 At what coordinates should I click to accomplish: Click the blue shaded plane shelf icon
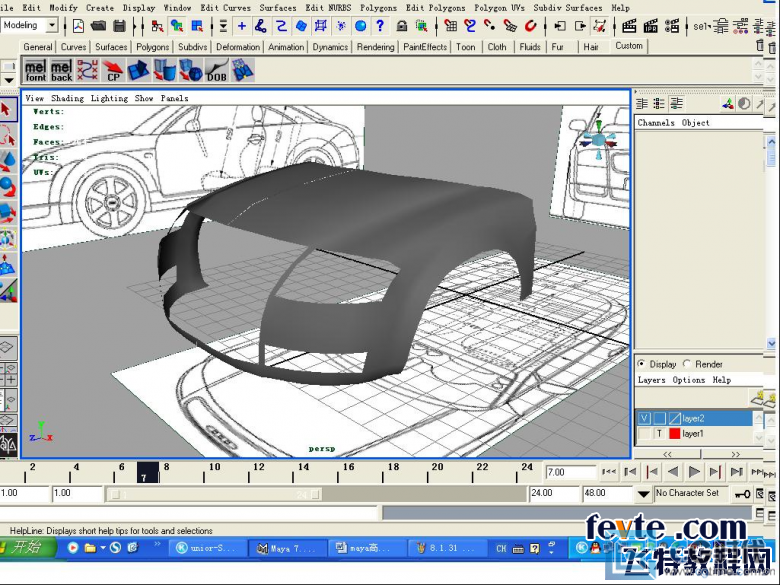click(x=139, y=70)
